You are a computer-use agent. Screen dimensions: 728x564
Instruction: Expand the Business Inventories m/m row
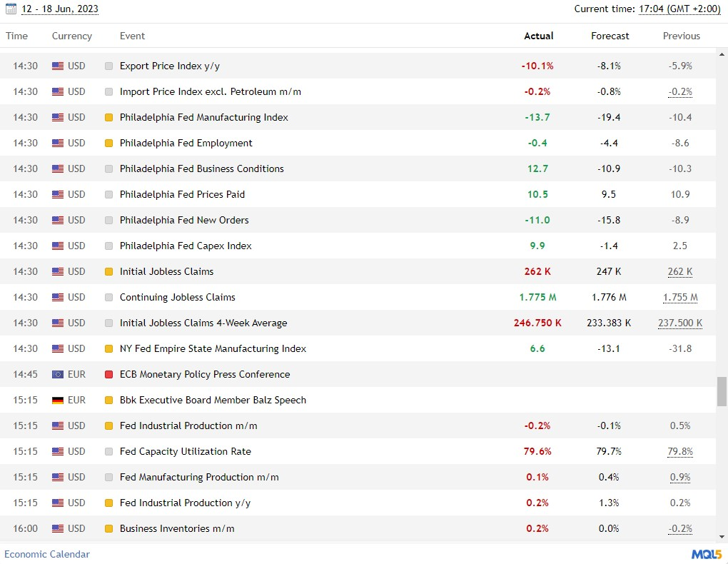pyautogui.click(x=177, y=528)
